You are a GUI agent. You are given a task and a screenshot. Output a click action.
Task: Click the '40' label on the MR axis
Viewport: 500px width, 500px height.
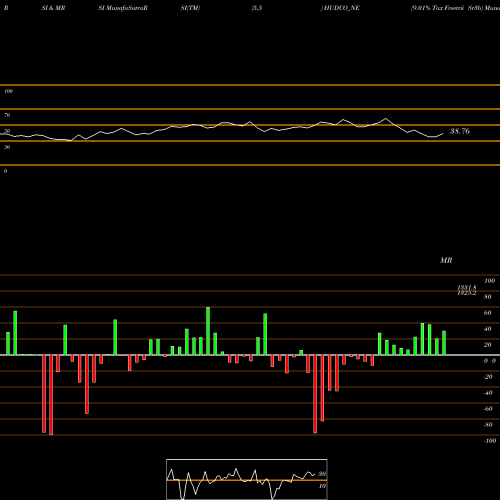[x=488, y=329]
